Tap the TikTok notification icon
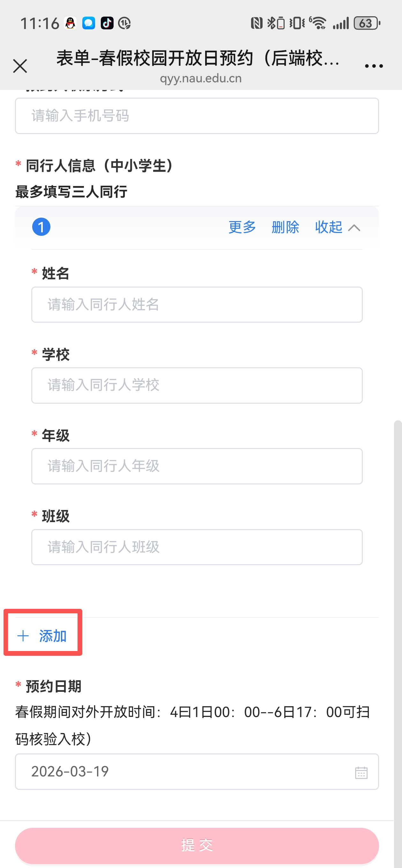The width and height of the screenshot is (402, 868). coord(107,23)
